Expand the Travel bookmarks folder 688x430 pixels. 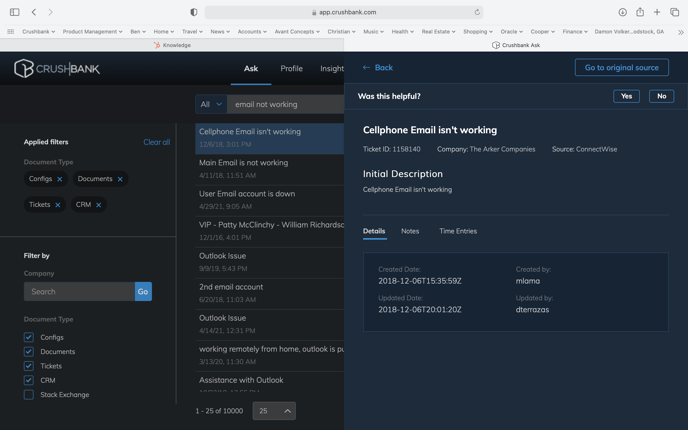tap(192, 32)
